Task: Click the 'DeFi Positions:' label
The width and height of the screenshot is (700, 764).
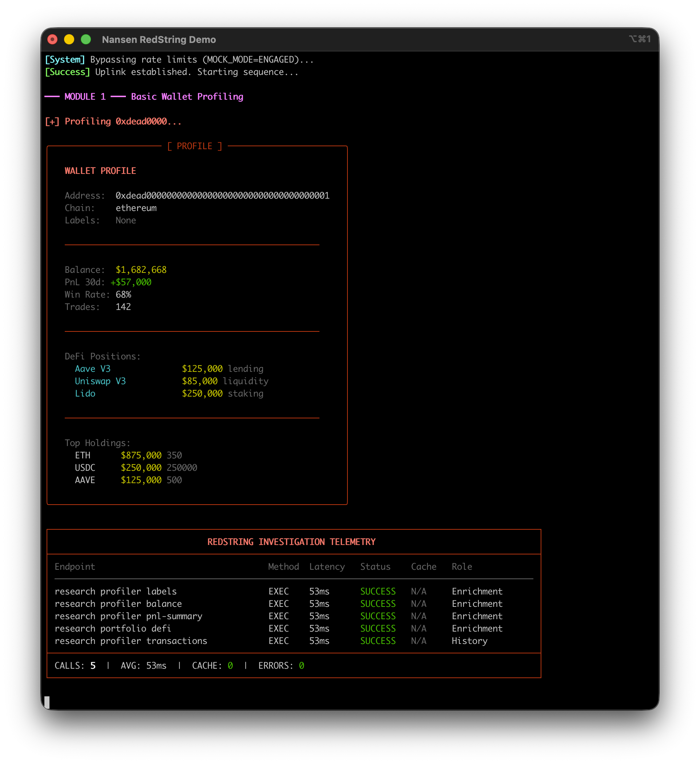Action: [x=103, y=357]
